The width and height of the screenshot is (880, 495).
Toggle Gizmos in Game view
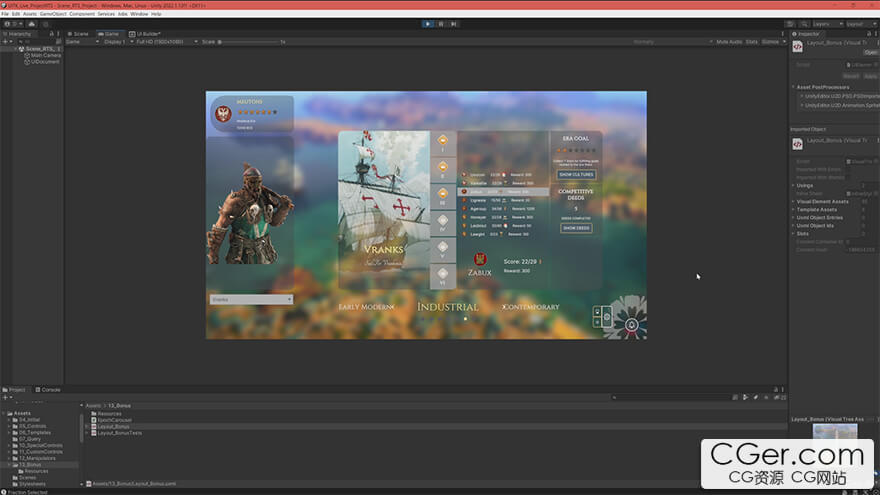click(x=770, y=42)
